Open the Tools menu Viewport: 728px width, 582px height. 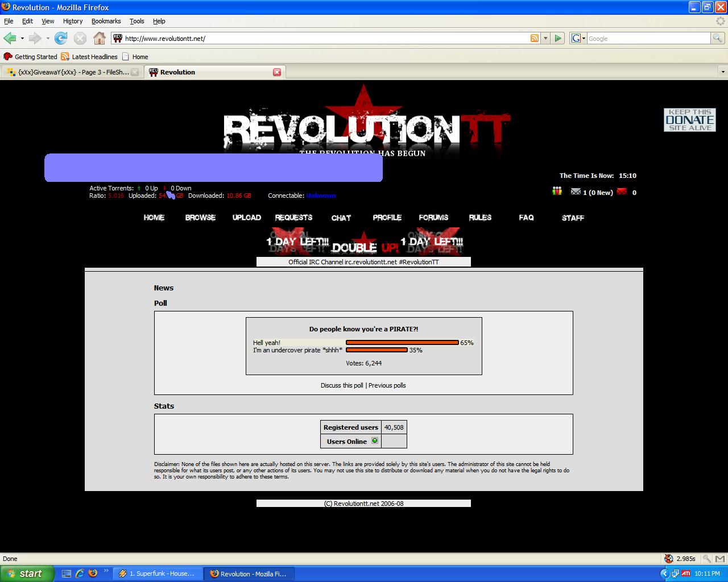click(x=137, y=21)
